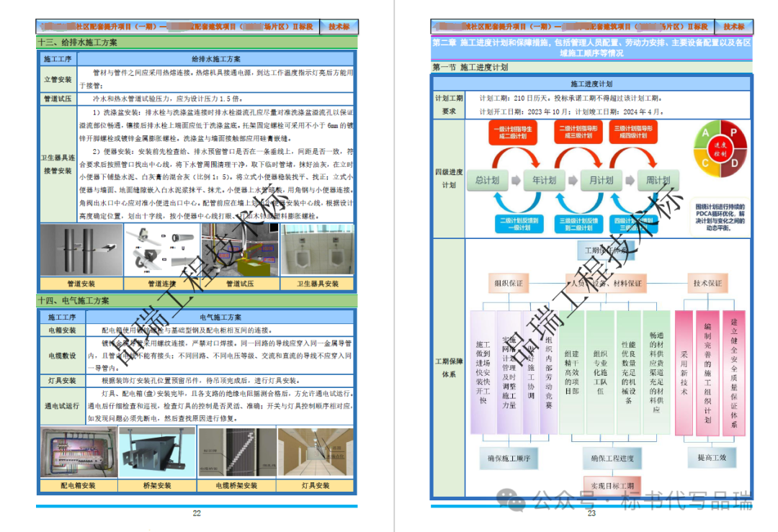Image resolution: width=778 pixels, height=532 pixels.
Task: Click the 灯具安装 corridor lighting photo
Action: (316, 454)
